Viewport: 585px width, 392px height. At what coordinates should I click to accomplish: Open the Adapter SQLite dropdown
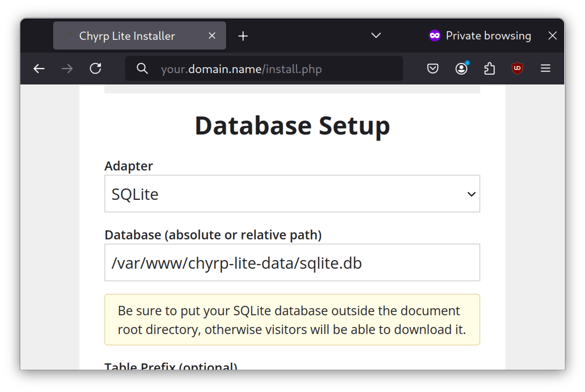pos(292,194)
